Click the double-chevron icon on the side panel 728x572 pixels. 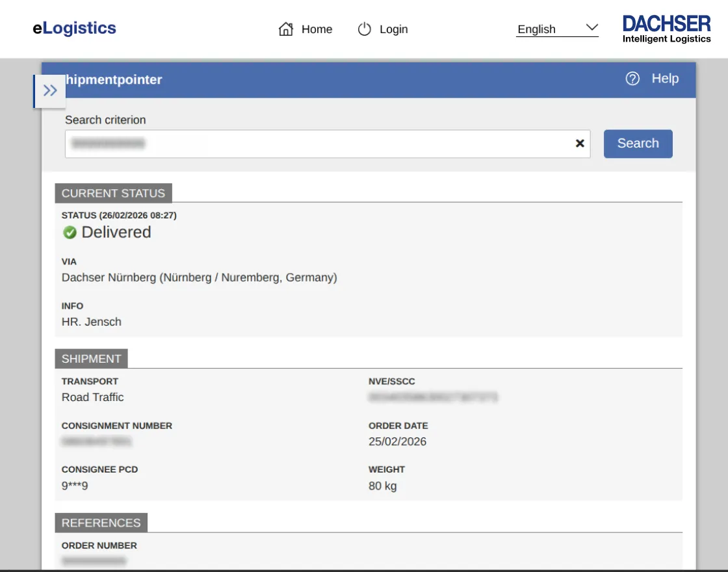[50, 90]
